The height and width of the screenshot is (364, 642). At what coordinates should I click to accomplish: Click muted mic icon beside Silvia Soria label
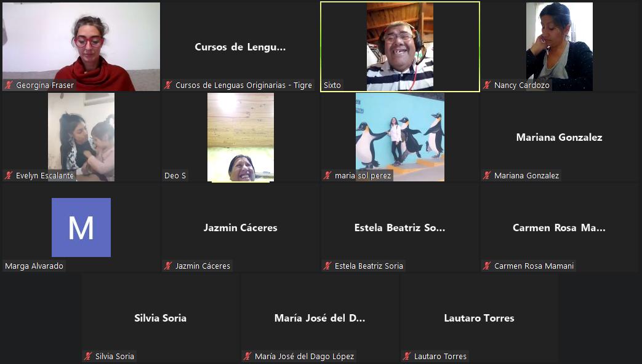[88, 357]
